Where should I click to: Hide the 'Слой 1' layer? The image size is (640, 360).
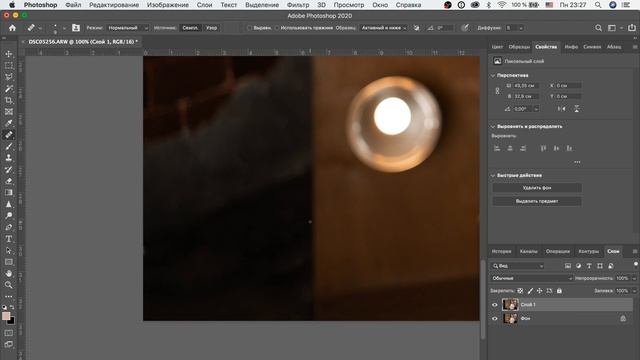(x=495, y=305)
